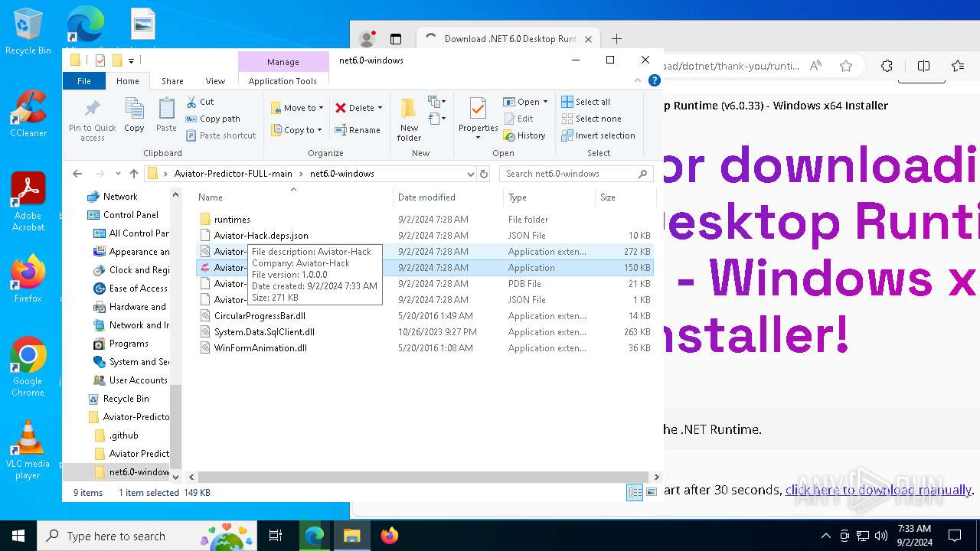The image size is (980, 551).
Task: Copy path of the selected item
Action: pyautogui.click(x=213, y=119)
